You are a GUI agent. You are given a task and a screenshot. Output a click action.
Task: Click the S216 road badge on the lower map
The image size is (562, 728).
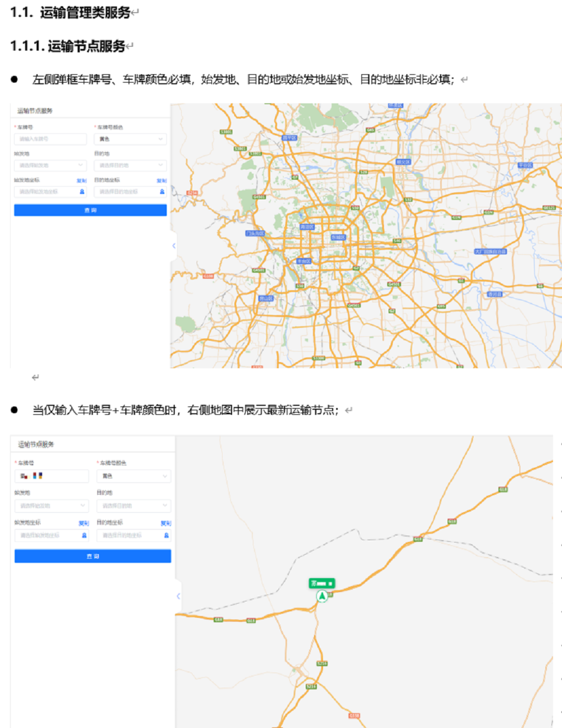tap(321, 663)
